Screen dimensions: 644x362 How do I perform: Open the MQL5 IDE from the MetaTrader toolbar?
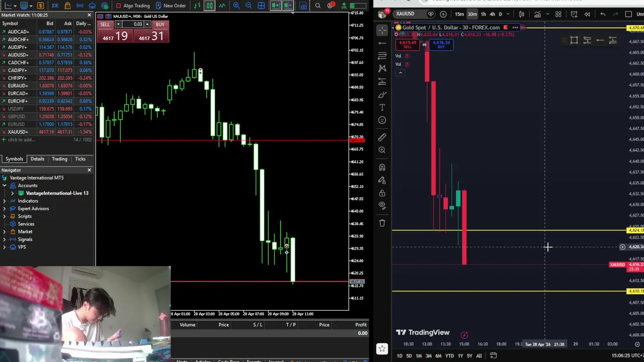[x=55, y=6]
